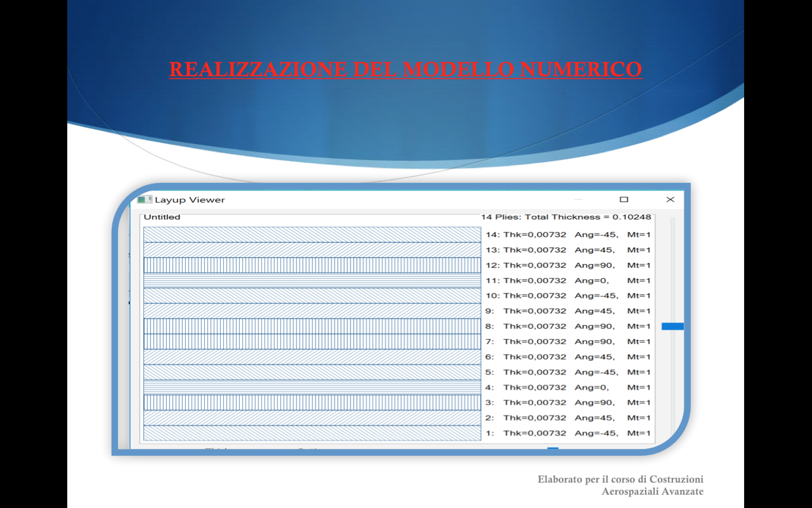Click the hatched band of ply 5
The height and width of the screenshot is (508, 812).
point(312,372)
